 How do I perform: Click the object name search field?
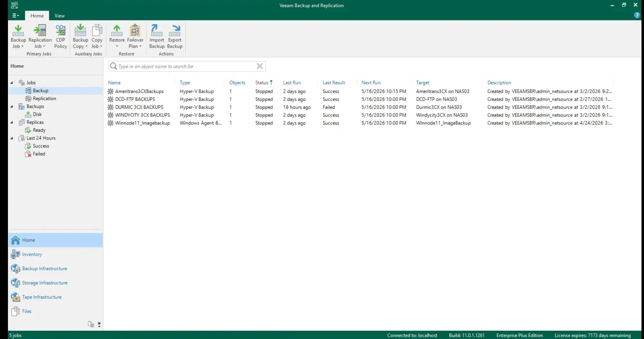pos(186,66)
